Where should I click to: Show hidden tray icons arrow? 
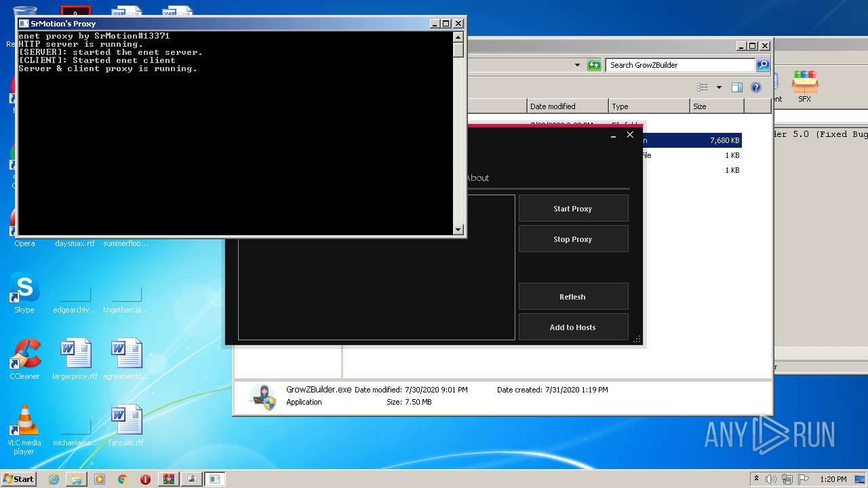coord(756,479)
